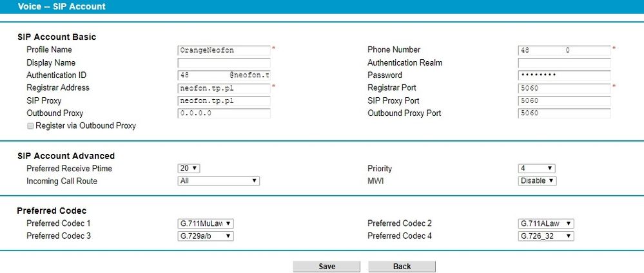
Task: Select Preferred Codec 1 dropdown
Action: (x=205, y=223)
